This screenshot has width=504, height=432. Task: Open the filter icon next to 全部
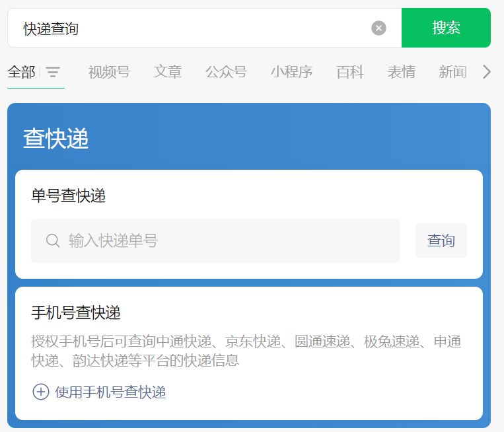click(x=53, y=72)
